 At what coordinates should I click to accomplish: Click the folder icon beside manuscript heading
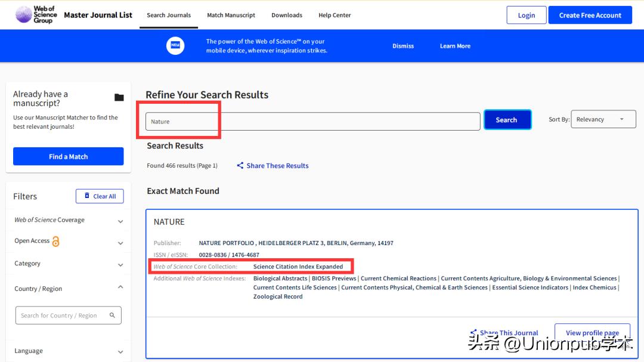coord(119,98)
